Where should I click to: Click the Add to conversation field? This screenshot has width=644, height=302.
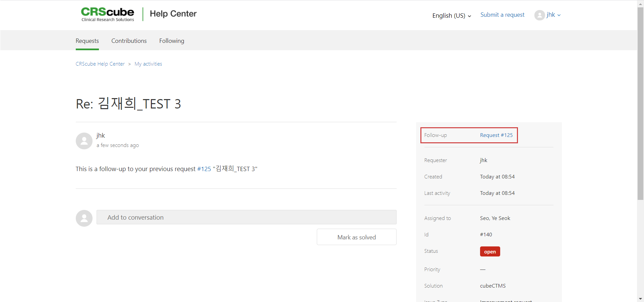click(x=246, y=217)
